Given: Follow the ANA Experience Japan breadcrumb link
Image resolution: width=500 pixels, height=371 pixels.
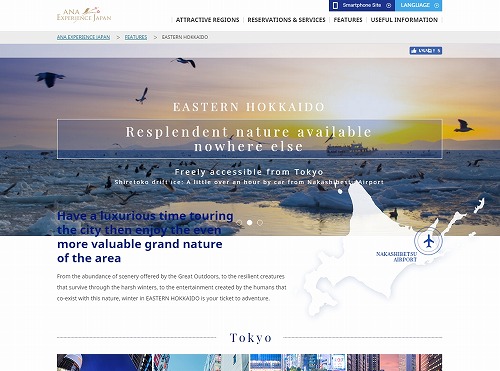Looking at the screenshot, I should point(83,37).
